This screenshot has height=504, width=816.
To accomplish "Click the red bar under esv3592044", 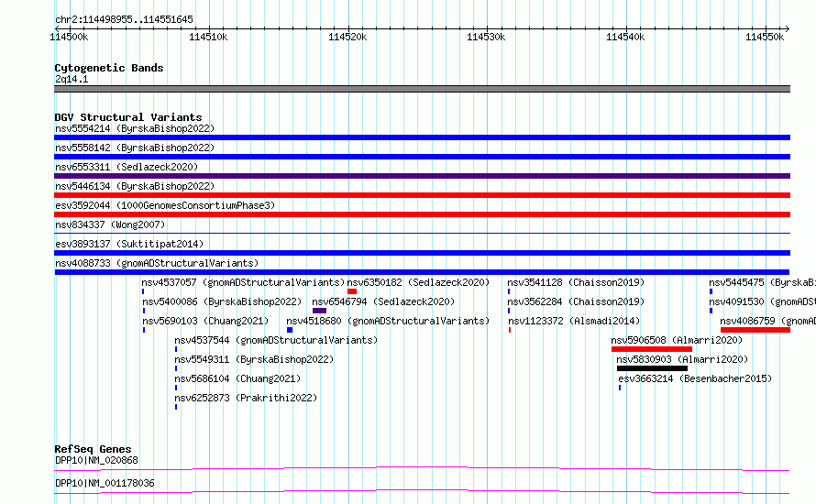I will (422, 214).
